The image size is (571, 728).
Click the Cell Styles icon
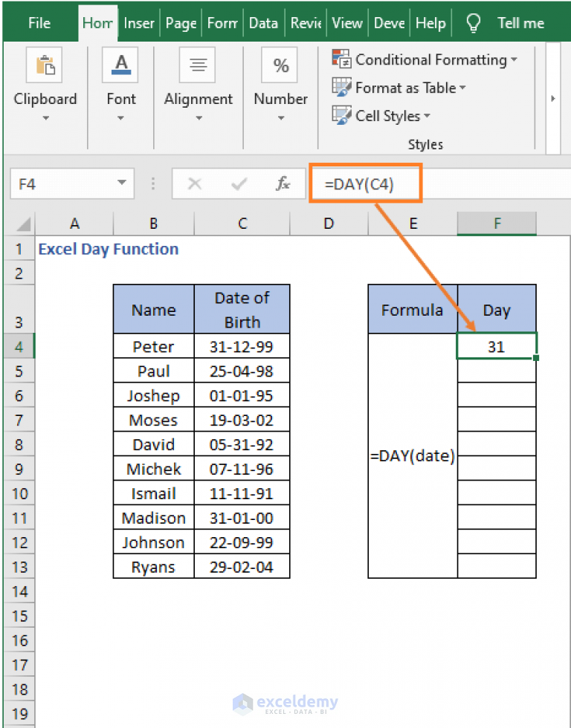coord(341,115)
